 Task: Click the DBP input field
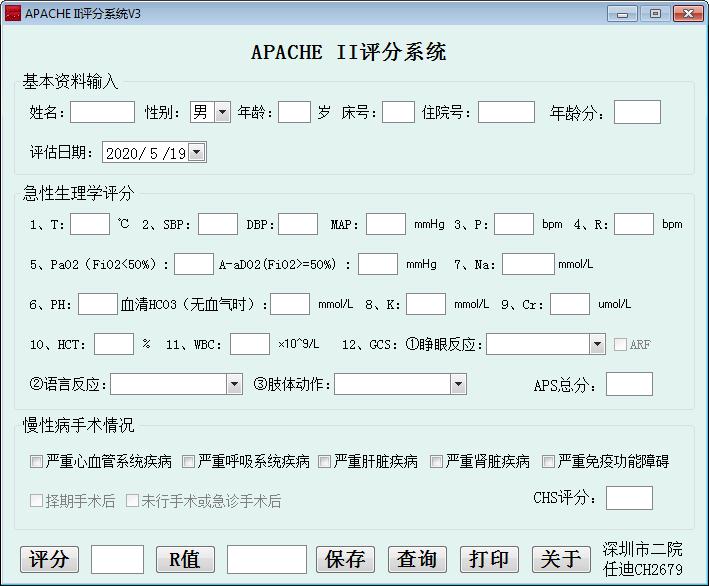298,224
